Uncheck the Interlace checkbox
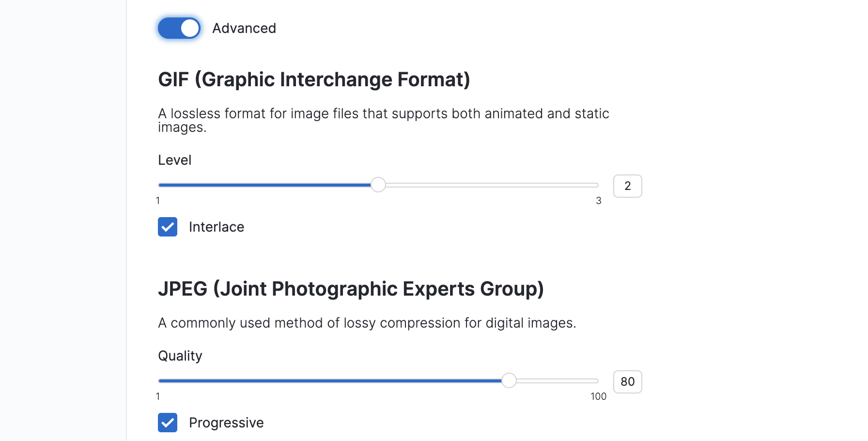 coord(168,227)
